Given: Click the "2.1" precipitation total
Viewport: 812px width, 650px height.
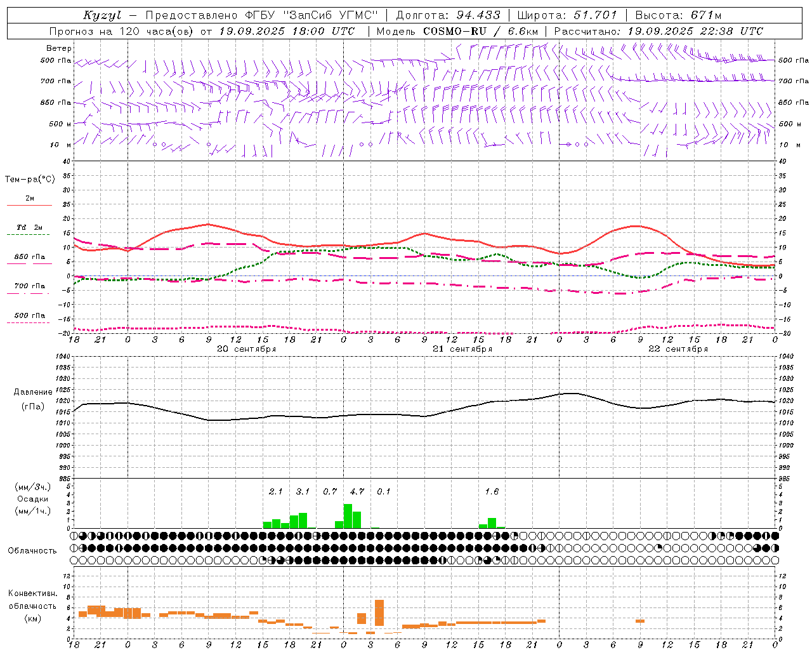Looking at the screenshot, I should (x=276, y=491).
